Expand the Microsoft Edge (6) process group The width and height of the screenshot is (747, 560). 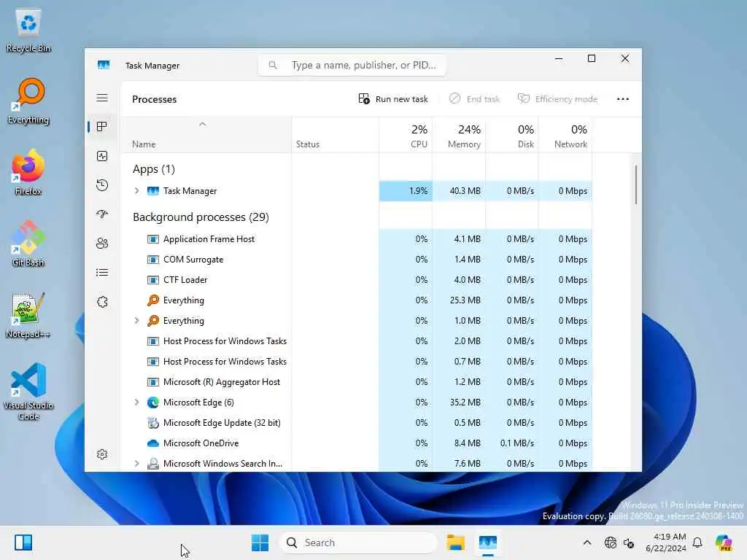click(136, 402)
